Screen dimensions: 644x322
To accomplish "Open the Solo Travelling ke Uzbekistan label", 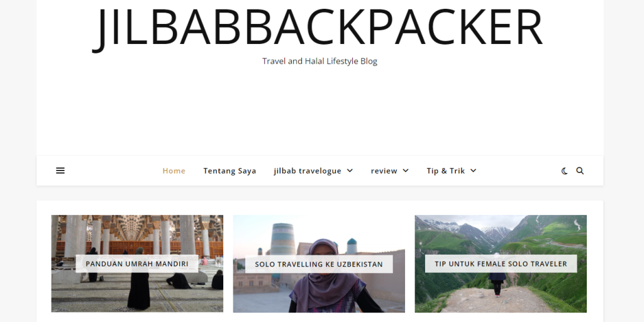I will pyautogui.click(x=319, y=264).
